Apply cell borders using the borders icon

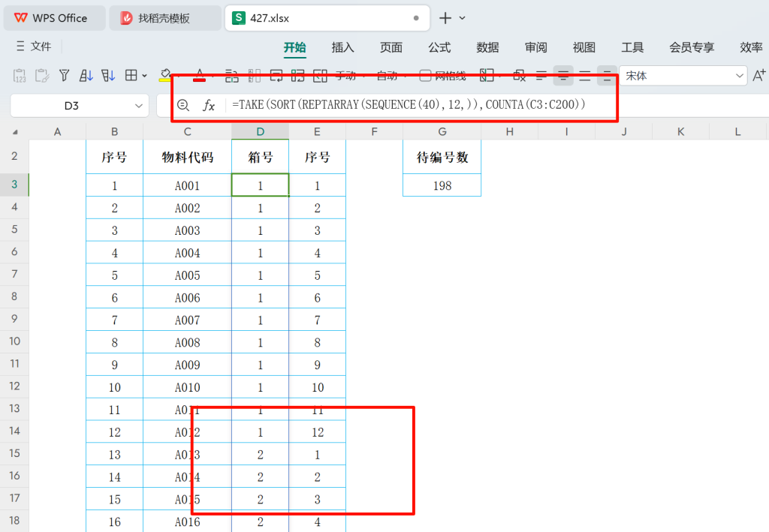point(131,76)
